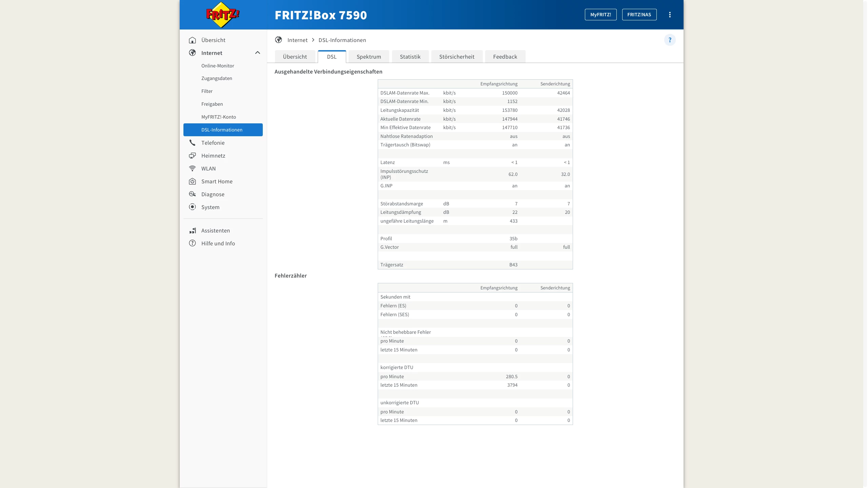Click the Smart Home icon

[x=192, y=181]
